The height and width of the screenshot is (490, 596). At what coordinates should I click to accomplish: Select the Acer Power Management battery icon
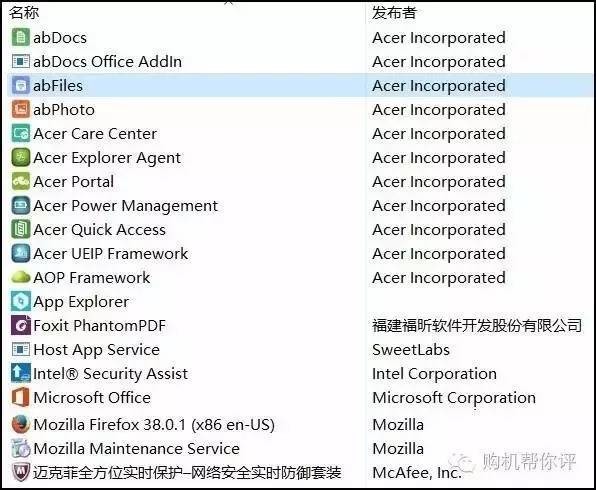(x=21, y=205)
